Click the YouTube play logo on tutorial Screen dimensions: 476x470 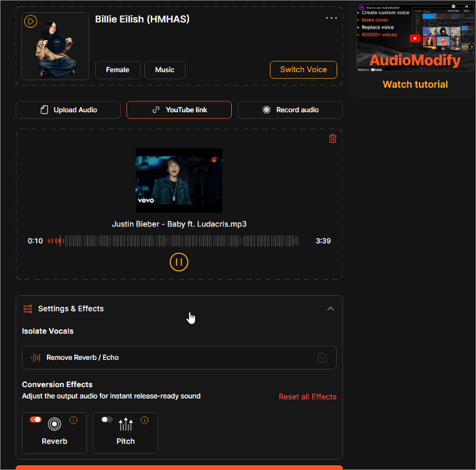(415, 38)
